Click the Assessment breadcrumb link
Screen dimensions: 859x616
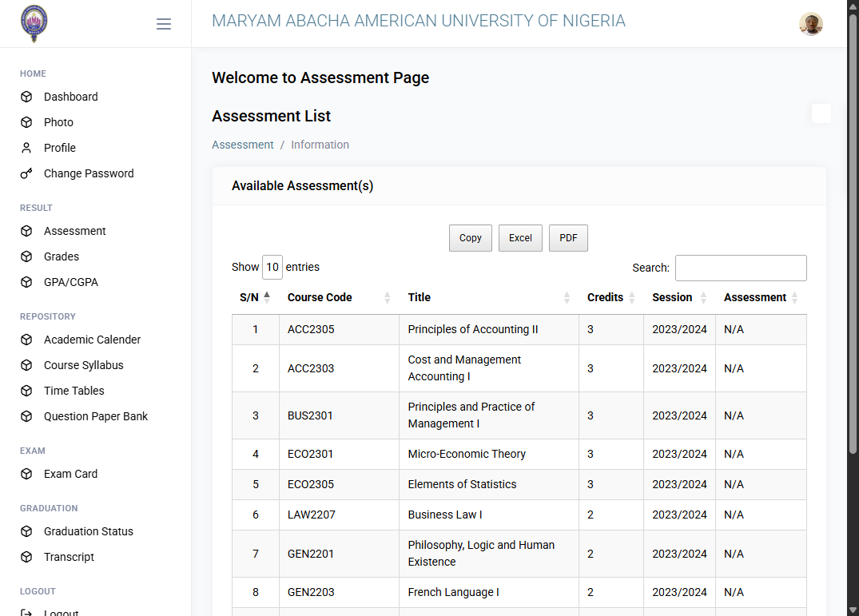pos(243,145)
